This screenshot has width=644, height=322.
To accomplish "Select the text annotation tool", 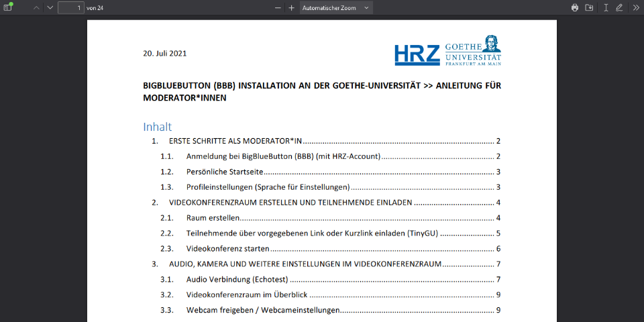I will (x=606, y=7).
